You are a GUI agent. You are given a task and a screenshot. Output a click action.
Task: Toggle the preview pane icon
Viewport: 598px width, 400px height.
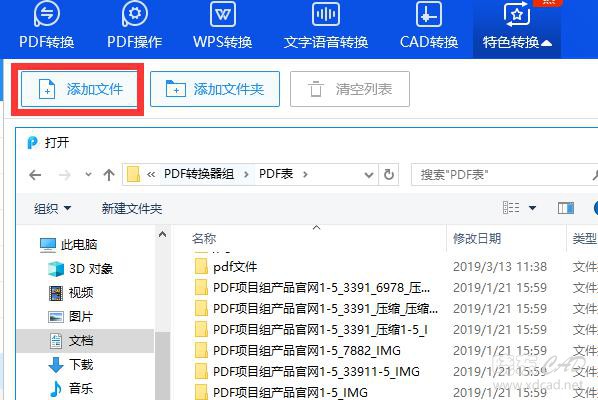click(566, 208)
